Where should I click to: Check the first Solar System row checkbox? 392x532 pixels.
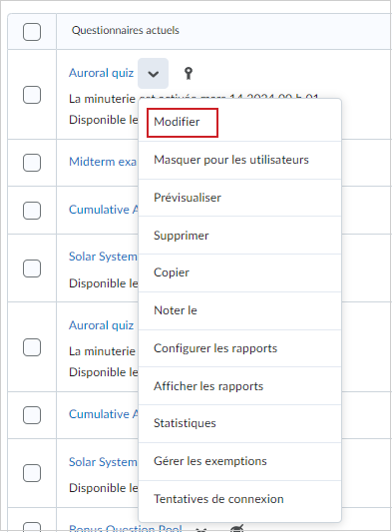tap(32, 268)
